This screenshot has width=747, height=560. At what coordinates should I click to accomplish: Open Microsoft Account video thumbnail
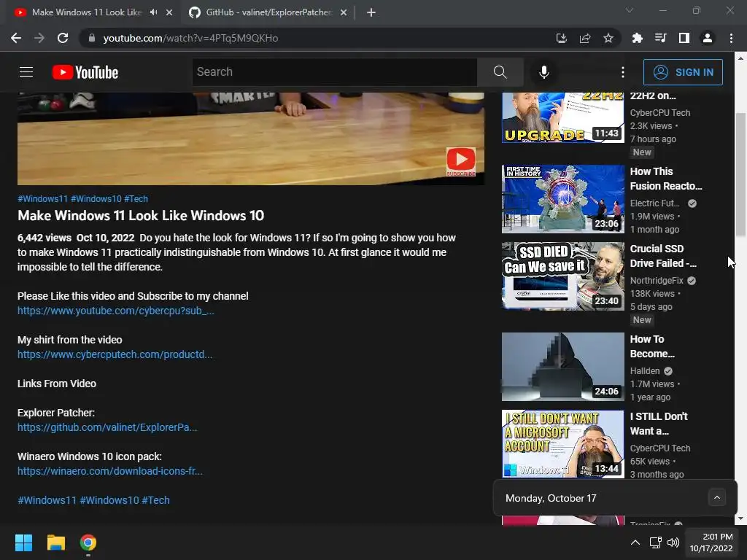[x=562, y=444]
